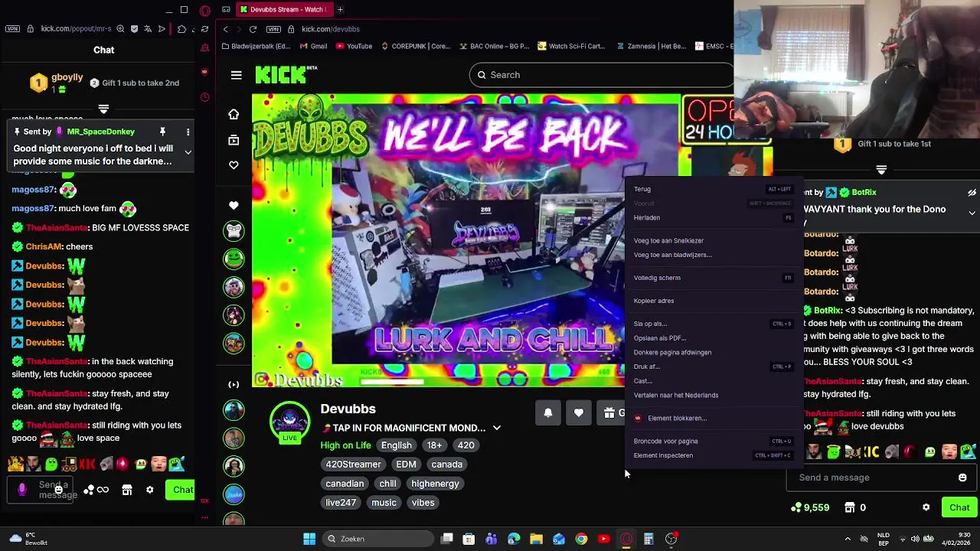Open pinned message three-dot options
The height and width of the screenshot is (551, 980).
pos(188,132)
